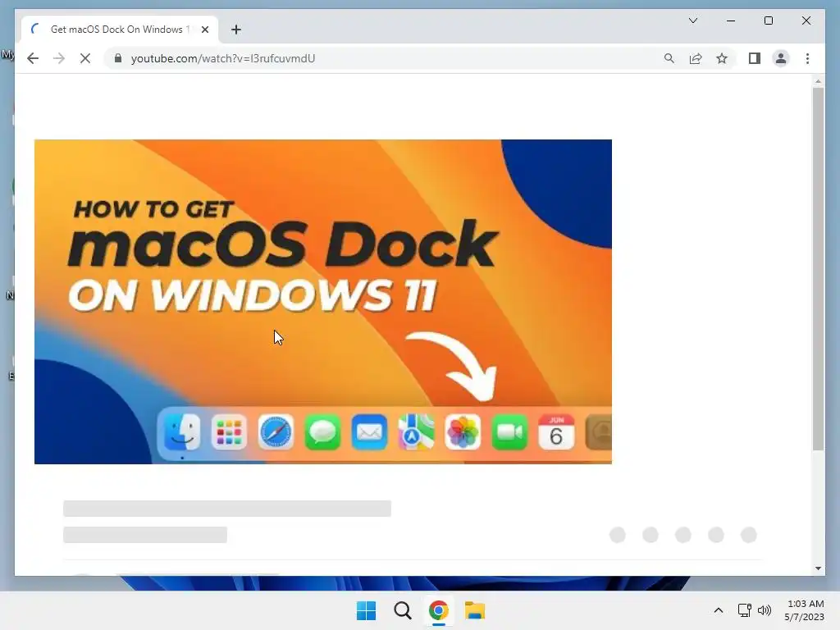Open a new tab with plus button
This screenshot has width=840, height=630.
click(236, 30)
